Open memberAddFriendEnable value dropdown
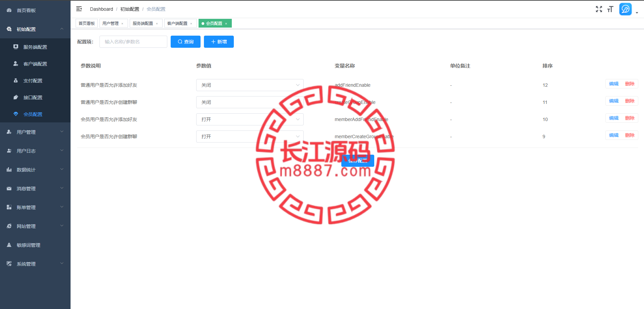 (250, 119)
